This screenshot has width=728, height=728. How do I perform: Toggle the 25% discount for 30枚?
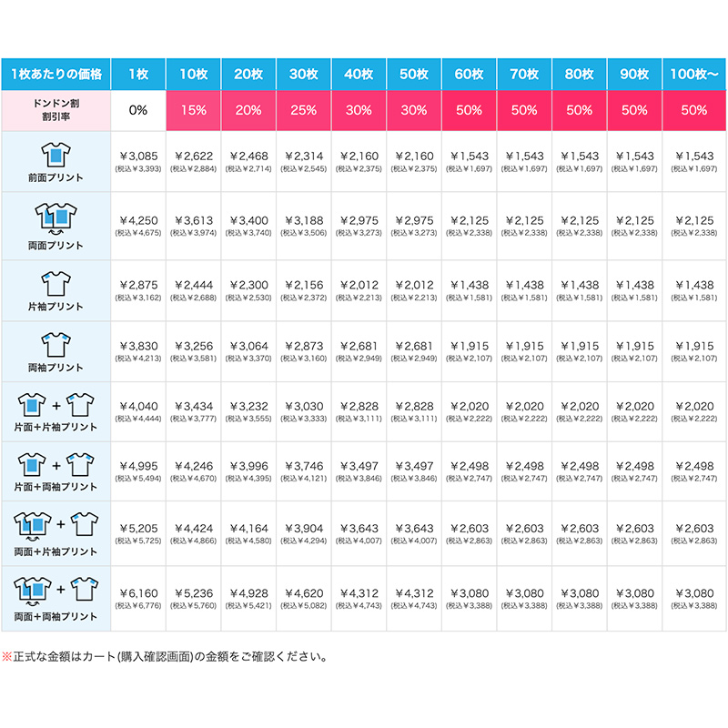tap(305, 110)
